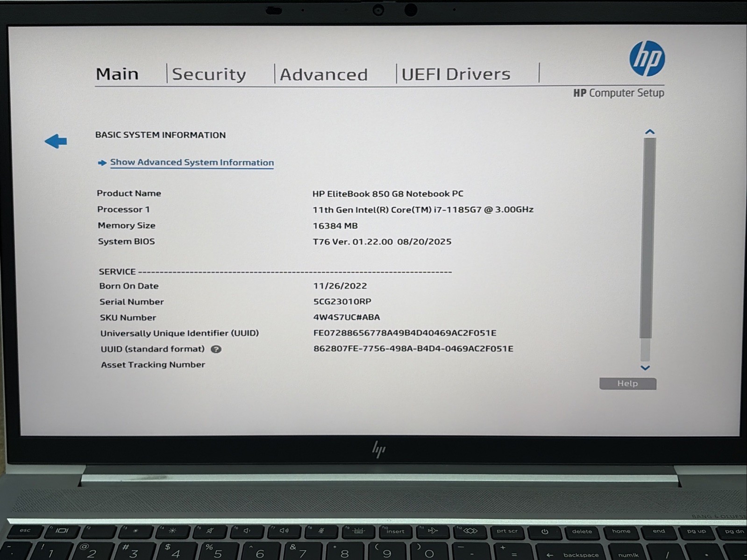Select the 11/26/2022 date value
Screen dimensions: 747x560
tap(340, 286)
